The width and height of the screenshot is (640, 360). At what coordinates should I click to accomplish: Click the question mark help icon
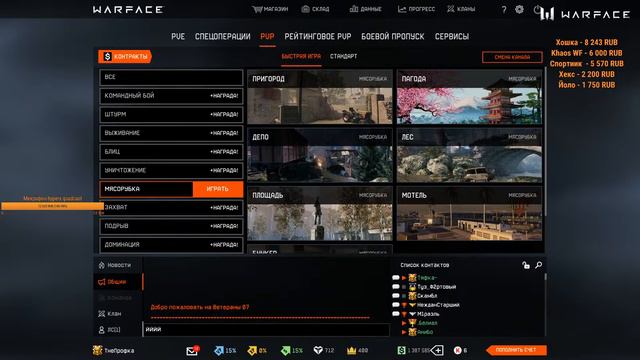tap(504, 9)
